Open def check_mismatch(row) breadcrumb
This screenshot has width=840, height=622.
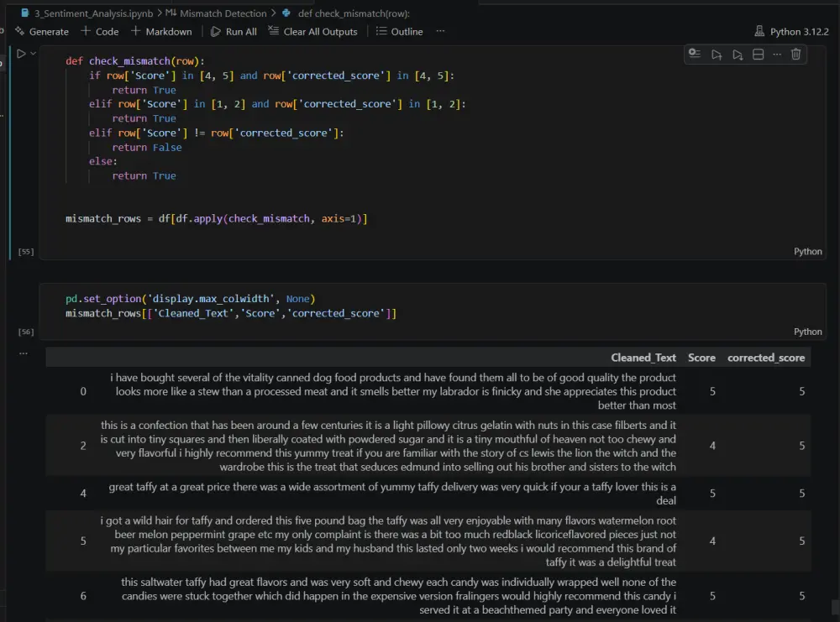[354, 13]
